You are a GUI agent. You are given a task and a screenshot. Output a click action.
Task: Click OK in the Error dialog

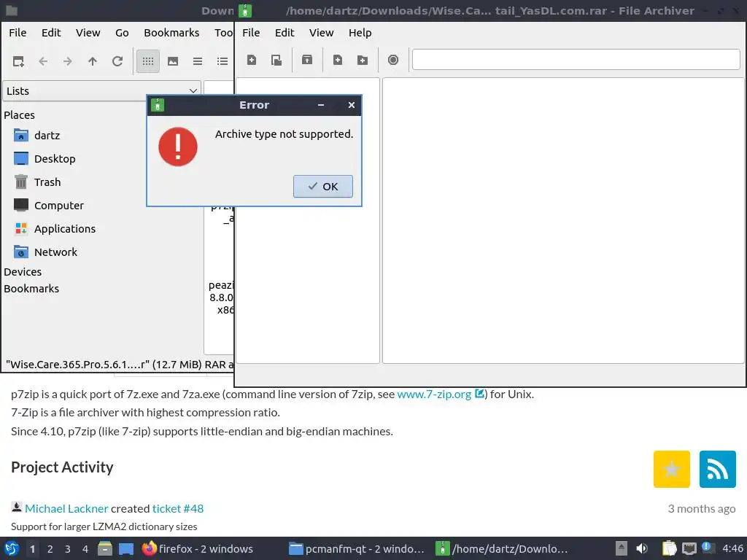(x=322, y=186)
